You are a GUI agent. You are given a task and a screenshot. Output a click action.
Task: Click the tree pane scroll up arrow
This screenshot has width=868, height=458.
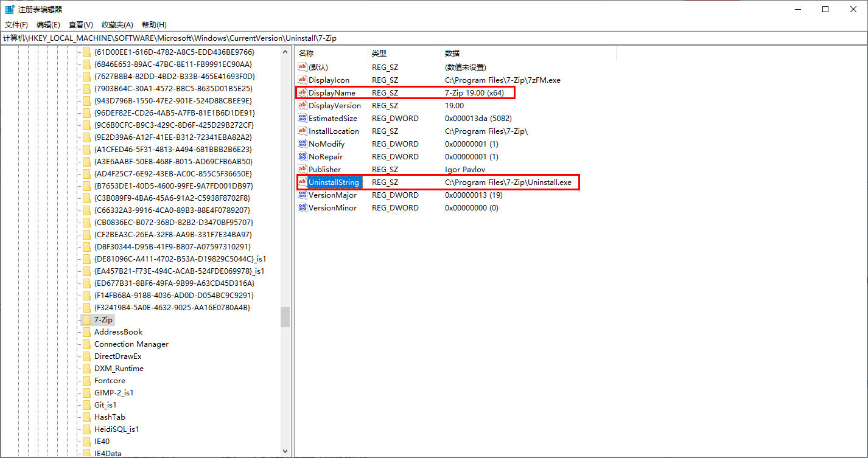click(x=285, y=52)
